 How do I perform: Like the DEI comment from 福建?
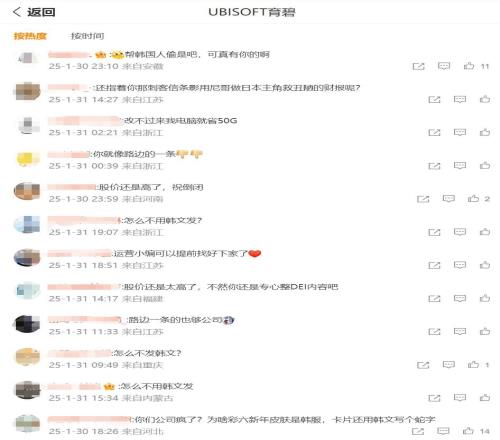coord(485,298)
